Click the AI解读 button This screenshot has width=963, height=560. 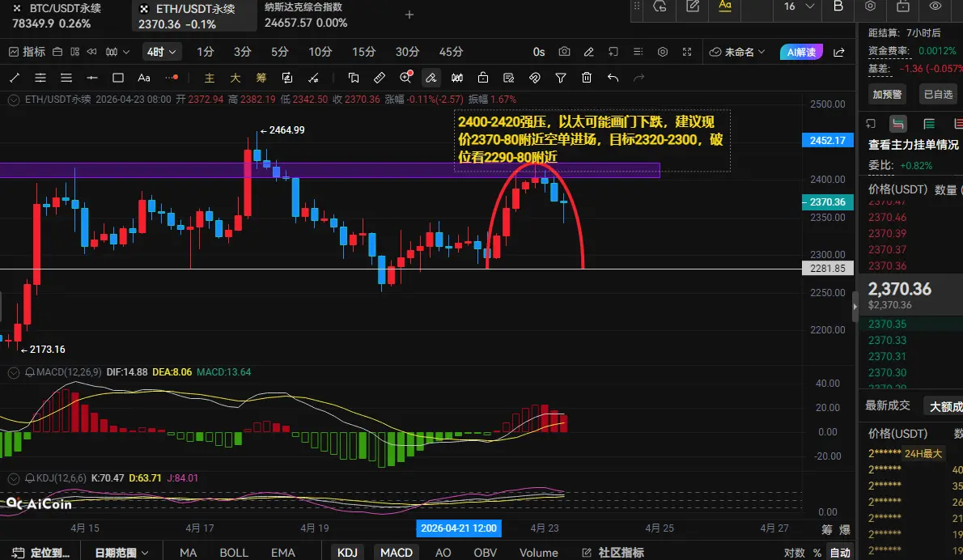point(801,52)
